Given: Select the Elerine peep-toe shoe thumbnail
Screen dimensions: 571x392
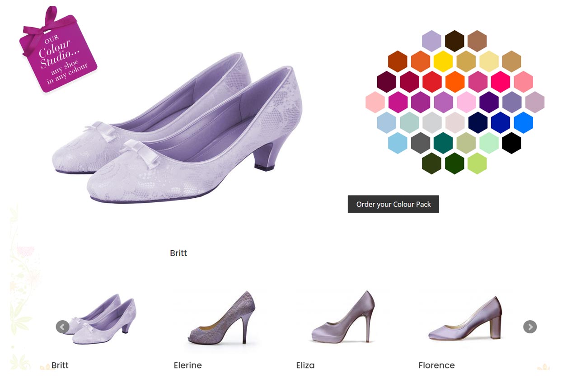Looking at the screenshot, I should click(x=222, y=317).
